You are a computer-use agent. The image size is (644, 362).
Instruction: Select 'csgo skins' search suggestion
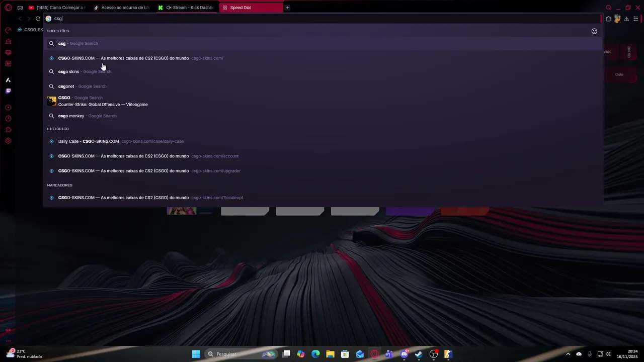pyautogui.click(x=322, y=71)
